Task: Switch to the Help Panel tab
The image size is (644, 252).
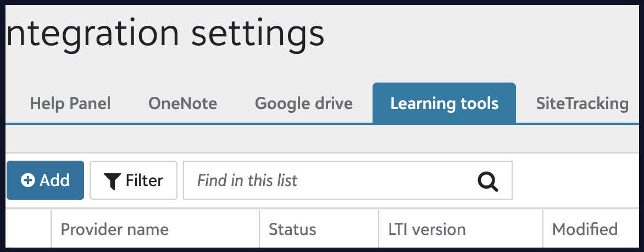Action: click(70, 103)
